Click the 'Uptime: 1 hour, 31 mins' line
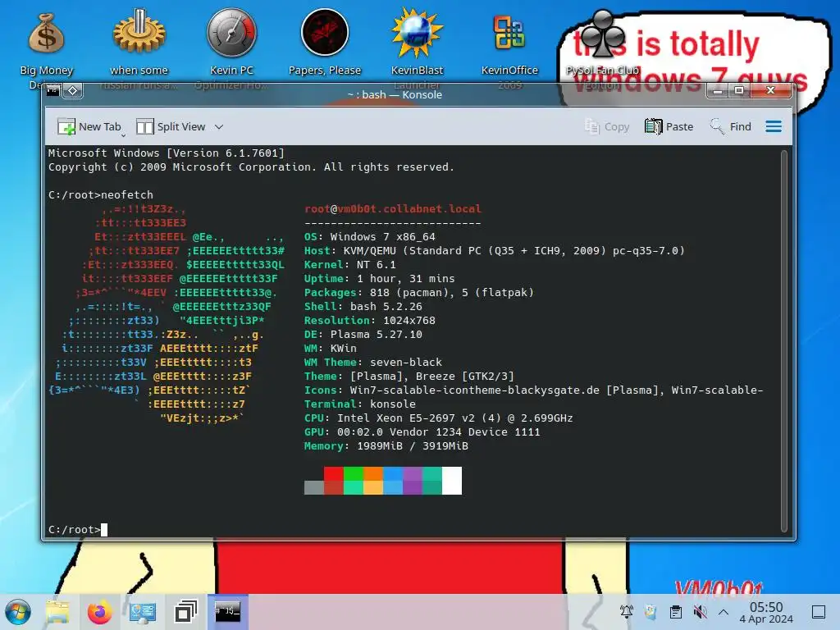 (x=379, y=279)
